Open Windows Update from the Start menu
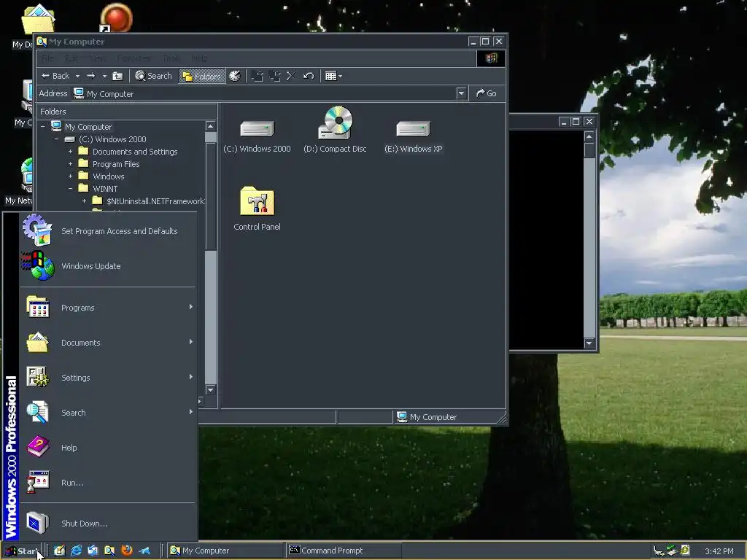Screen dimensions: 747x560 (x=108, y=266)
